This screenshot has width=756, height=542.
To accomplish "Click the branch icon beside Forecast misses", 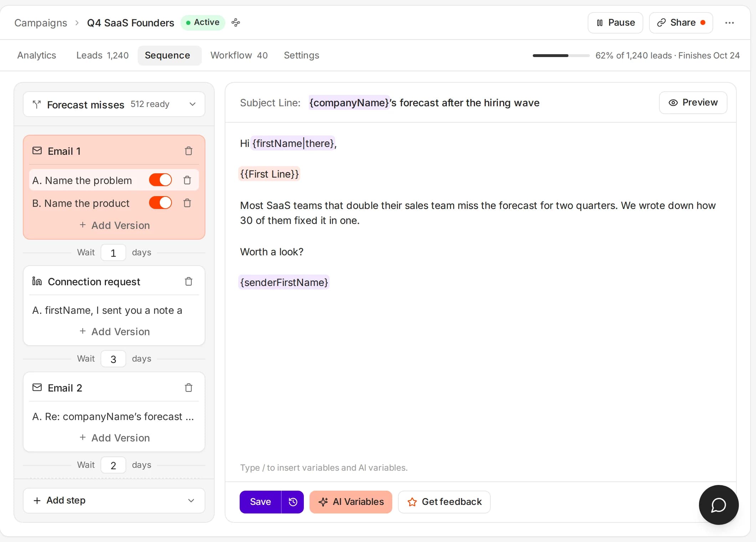I will point(37,104).
